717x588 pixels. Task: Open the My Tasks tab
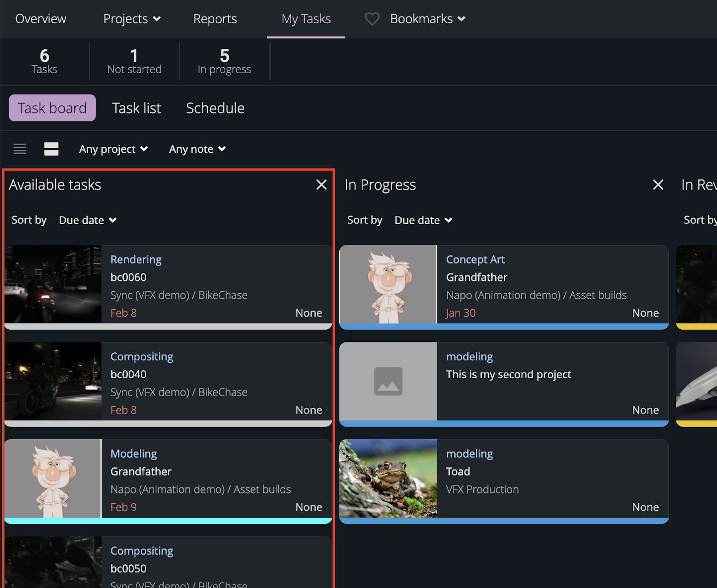coord(306,19)
